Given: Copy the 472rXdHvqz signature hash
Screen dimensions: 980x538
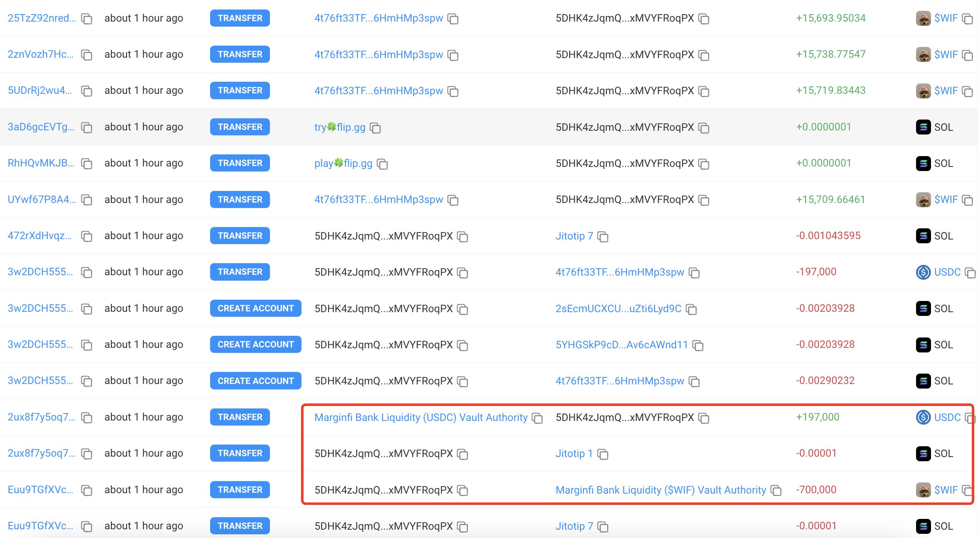Looking at the screenshot, I should 86,236.
